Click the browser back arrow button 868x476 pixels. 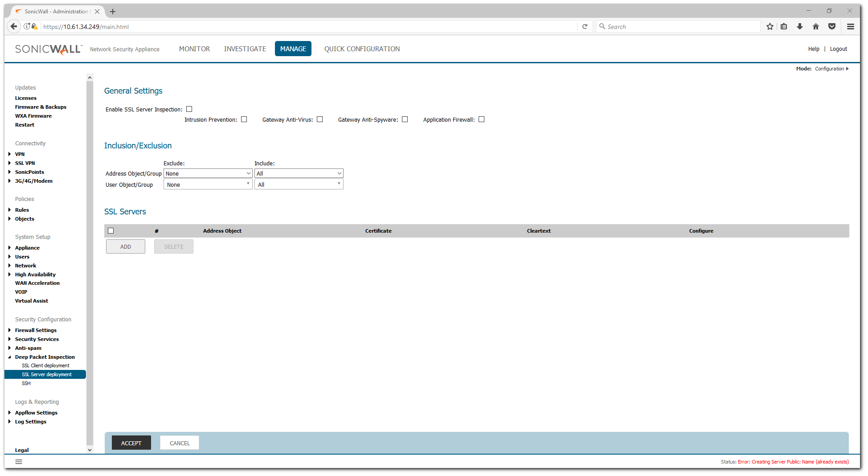coord(14,27)
